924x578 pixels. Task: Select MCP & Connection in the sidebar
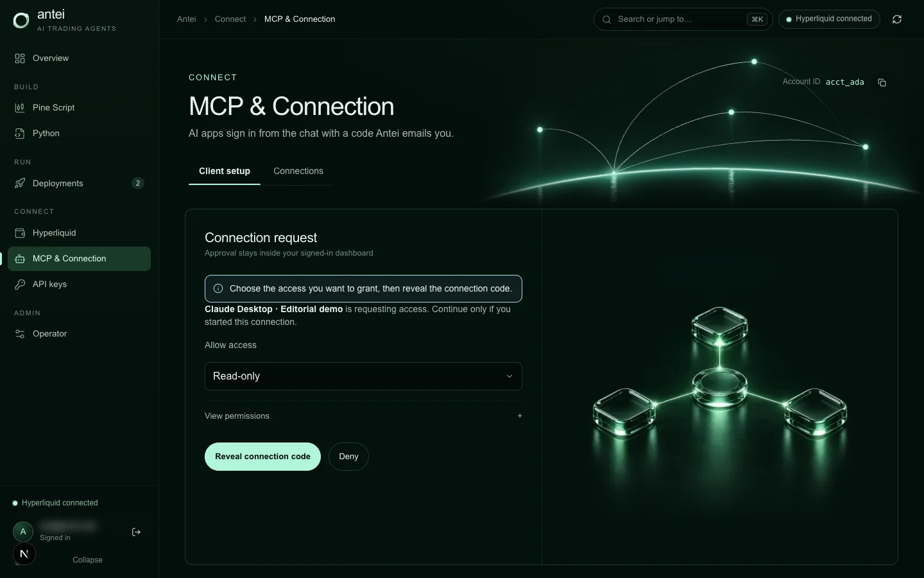click(x=79, y=259)
